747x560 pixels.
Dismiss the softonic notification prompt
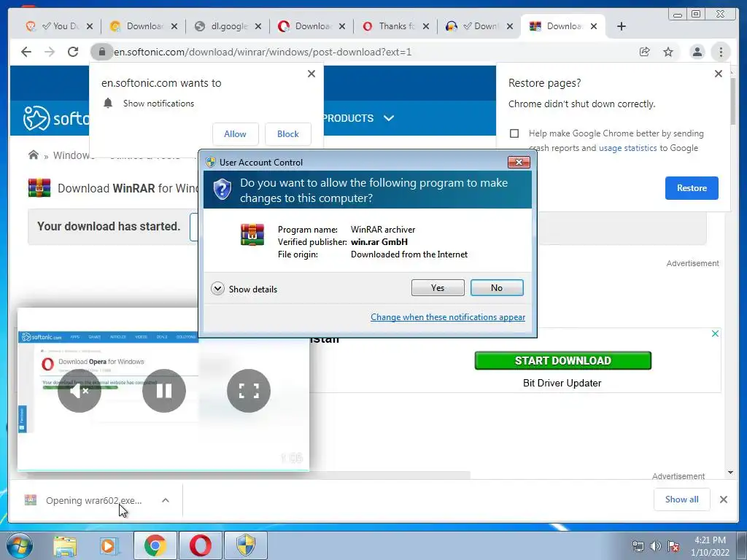311,74
